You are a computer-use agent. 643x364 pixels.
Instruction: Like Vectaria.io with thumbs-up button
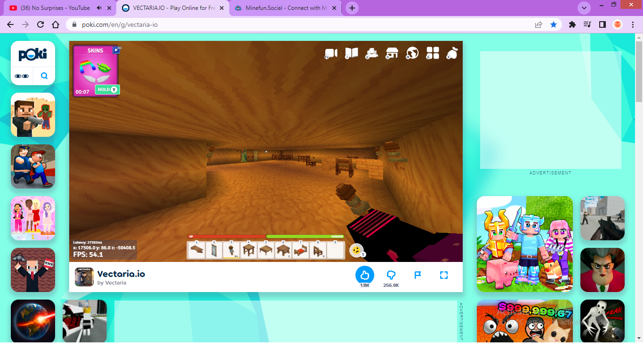pyautogui.click(x=364, y=275)
